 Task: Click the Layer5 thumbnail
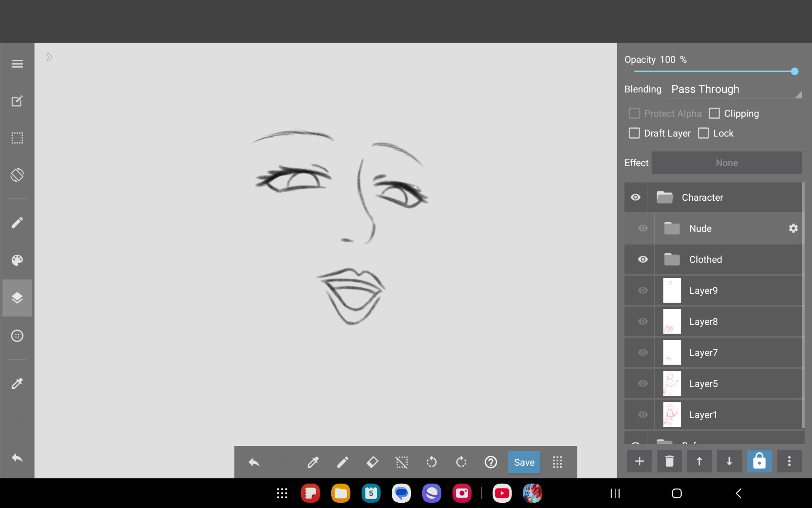pyautogui.click(x=672, y=384)
